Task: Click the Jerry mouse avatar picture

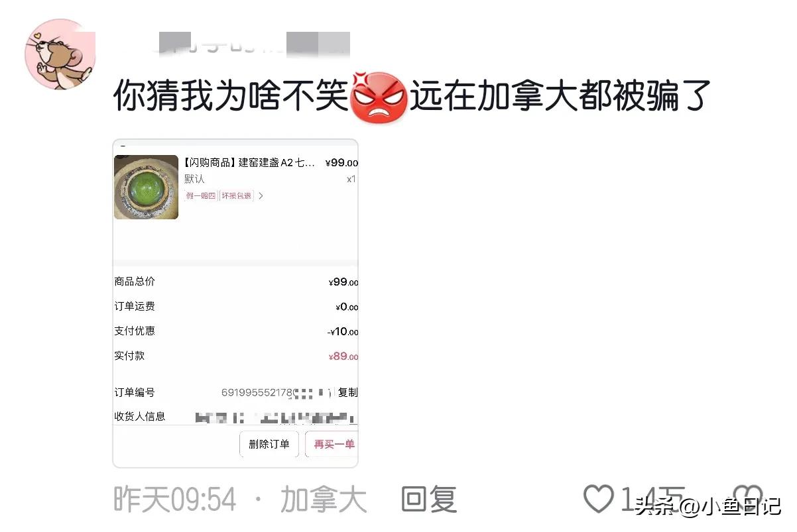Action: click(60, 54)
